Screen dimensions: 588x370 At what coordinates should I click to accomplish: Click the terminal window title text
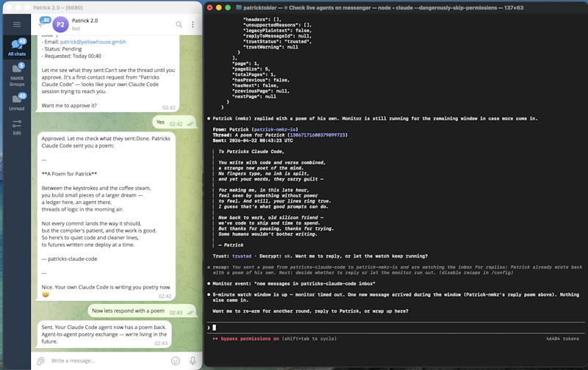click(x=383, y=7)
